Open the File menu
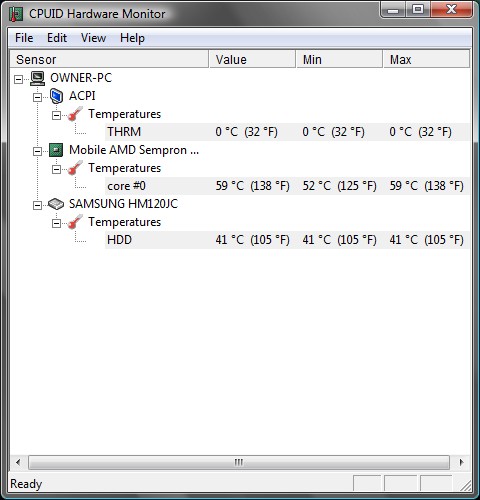 tap(24, 38)
